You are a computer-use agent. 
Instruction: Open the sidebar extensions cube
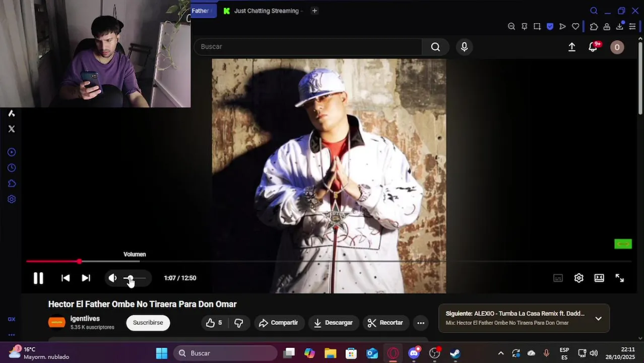pos(11,184)
